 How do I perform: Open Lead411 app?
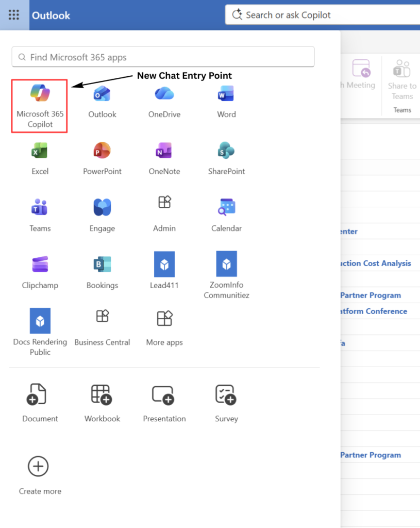164,271
